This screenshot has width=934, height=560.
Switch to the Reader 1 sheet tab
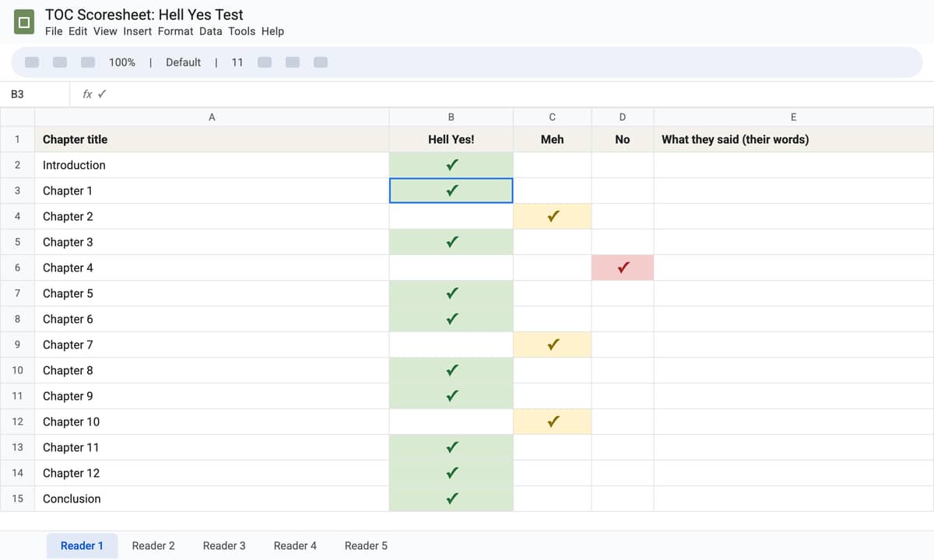click(x=82, y=545)
